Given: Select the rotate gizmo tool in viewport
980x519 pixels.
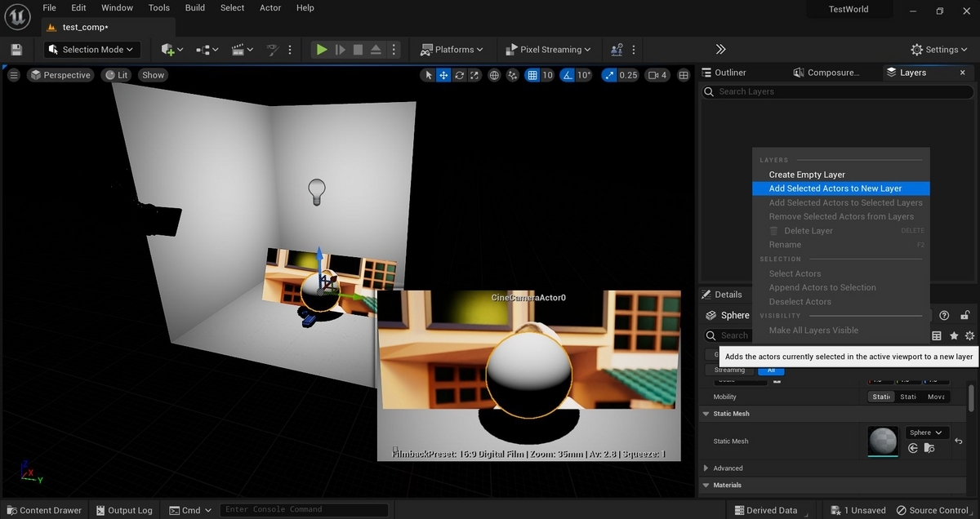Looking at the screenshot, I should click(x=460, y=75).
